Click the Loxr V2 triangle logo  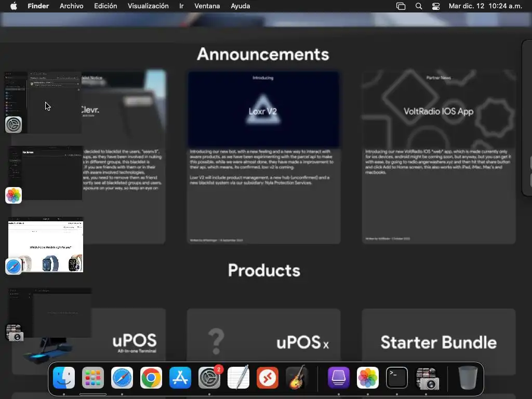pos(262,109)
